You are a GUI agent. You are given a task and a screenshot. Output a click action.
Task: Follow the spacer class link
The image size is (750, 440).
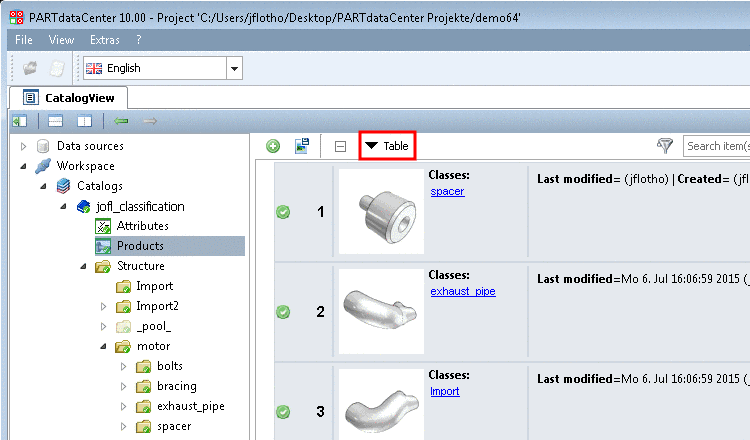447,191
